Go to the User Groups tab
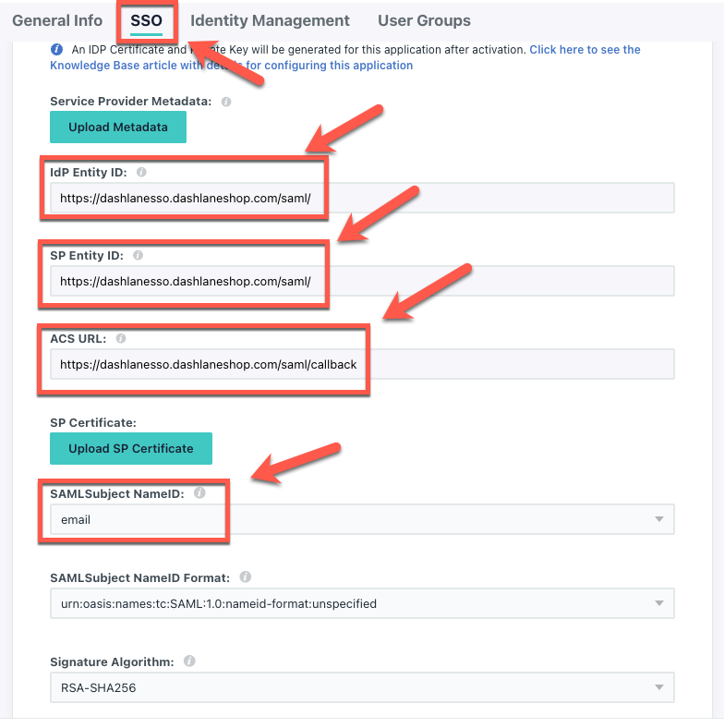Image resolution: width=724 pixels, height=728 pixels. (424, 20)
